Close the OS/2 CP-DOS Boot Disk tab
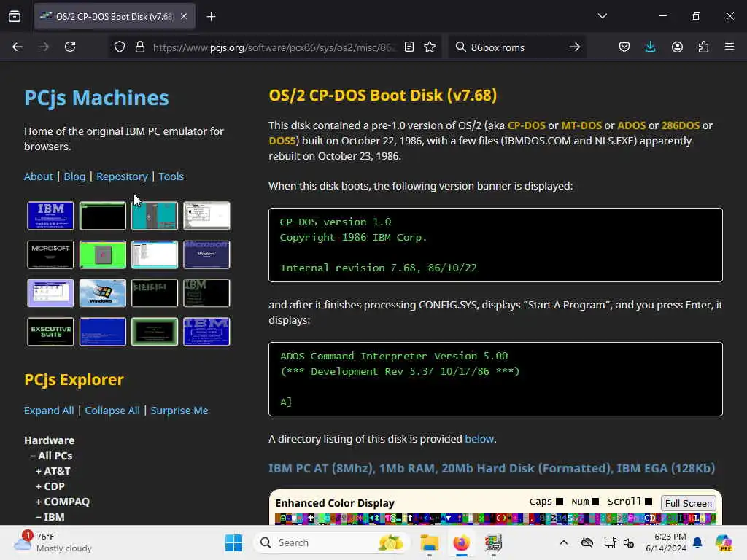Viewport: 747px width, 560px height. point(184,16)
